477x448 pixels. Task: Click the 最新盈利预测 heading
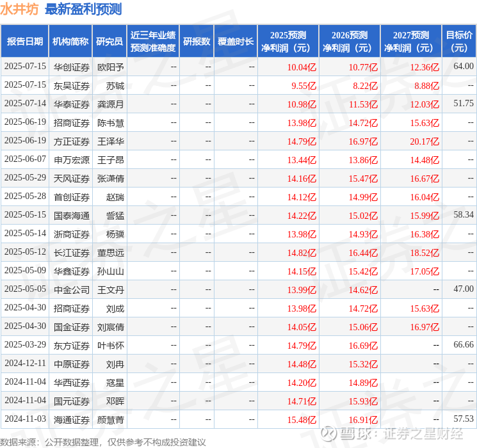click(x=83, y=9)
